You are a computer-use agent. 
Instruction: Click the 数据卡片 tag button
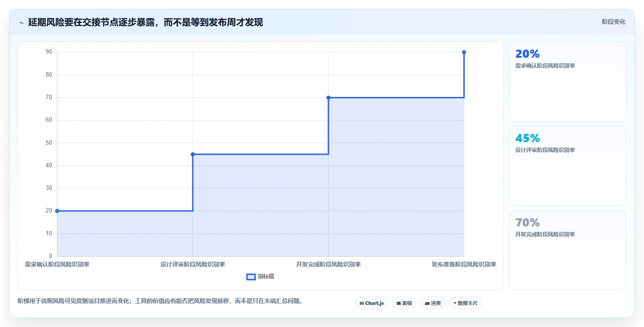pyautogui.click(x=466, y=303)
